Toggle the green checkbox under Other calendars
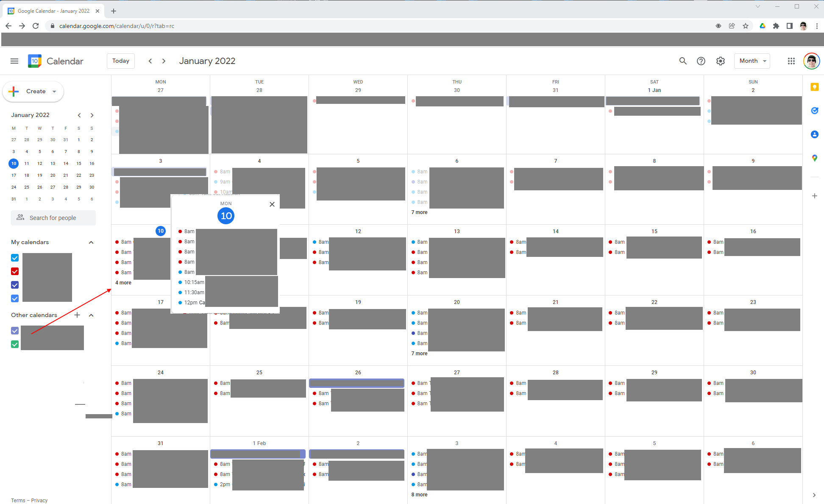This screenshot has height=504, width=824. pos(15,344)
